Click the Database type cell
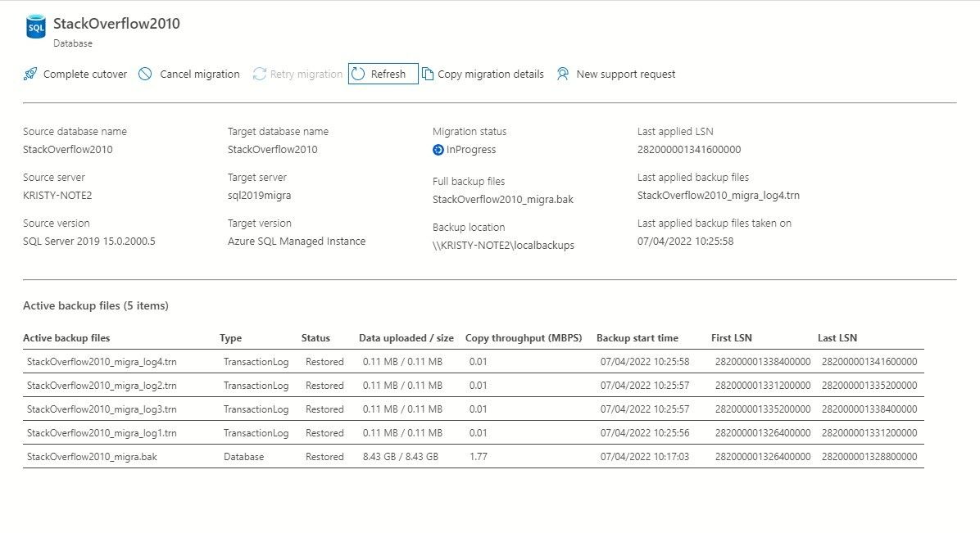Viewport: 980px width, 533px height. (x=243, y=457)
